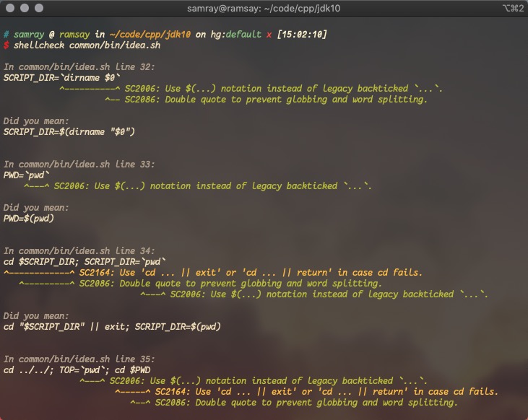Click the suggestion SCRIPT_DIR=$(dirname "$0")

pyautogui.click(x=69, y=131)
